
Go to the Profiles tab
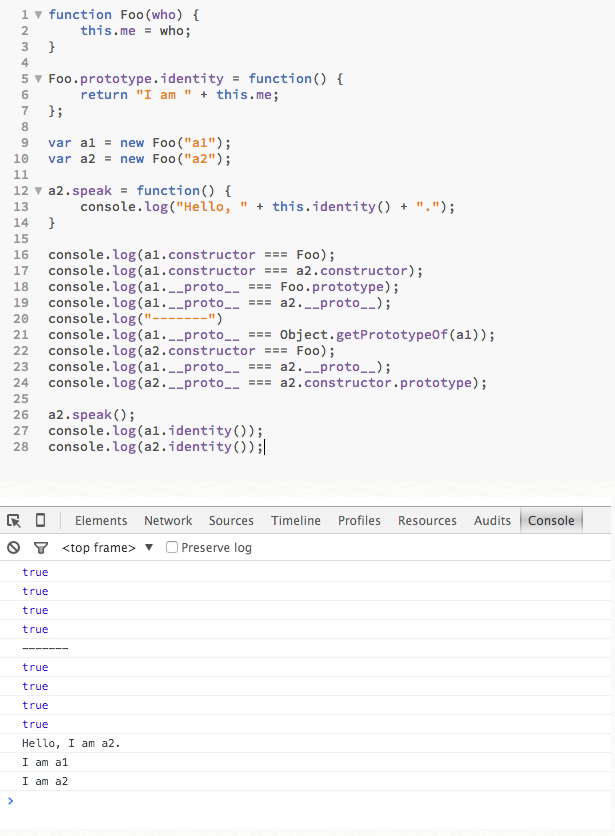(359, 520)
